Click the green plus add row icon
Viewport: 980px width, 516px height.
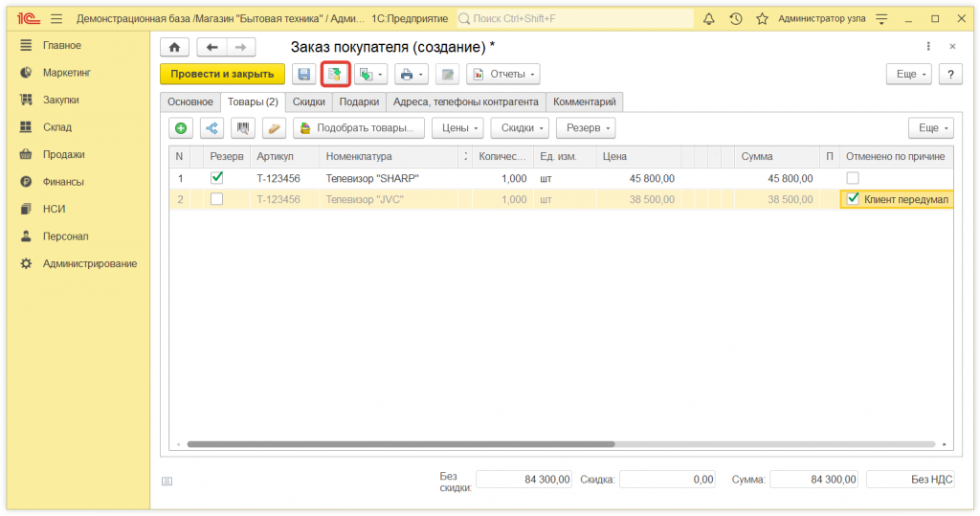(x=181, y=128)
